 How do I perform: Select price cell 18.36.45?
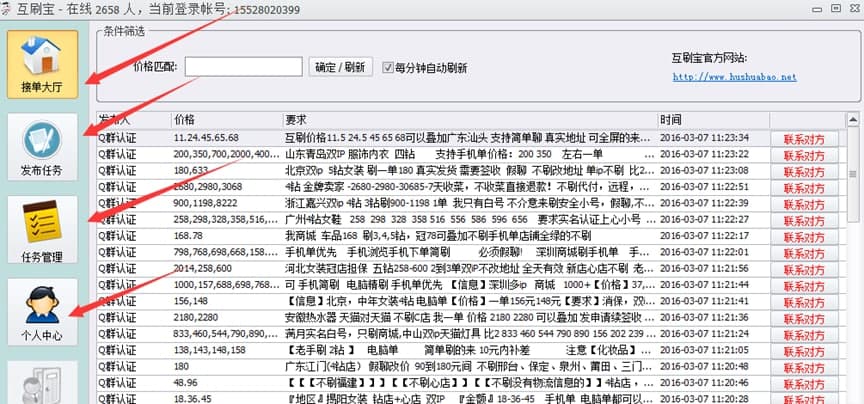point(192,398)
